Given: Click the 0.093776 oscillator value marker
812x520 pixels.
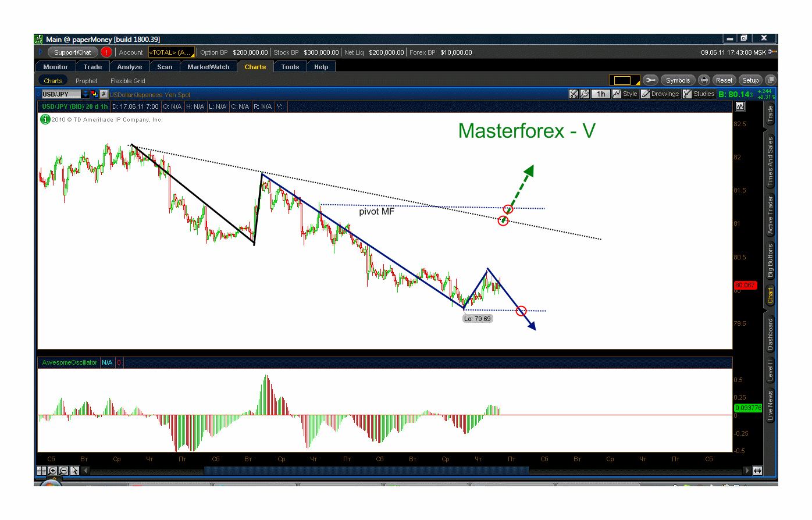Looking at the screenshot, I should pos(748,408).
